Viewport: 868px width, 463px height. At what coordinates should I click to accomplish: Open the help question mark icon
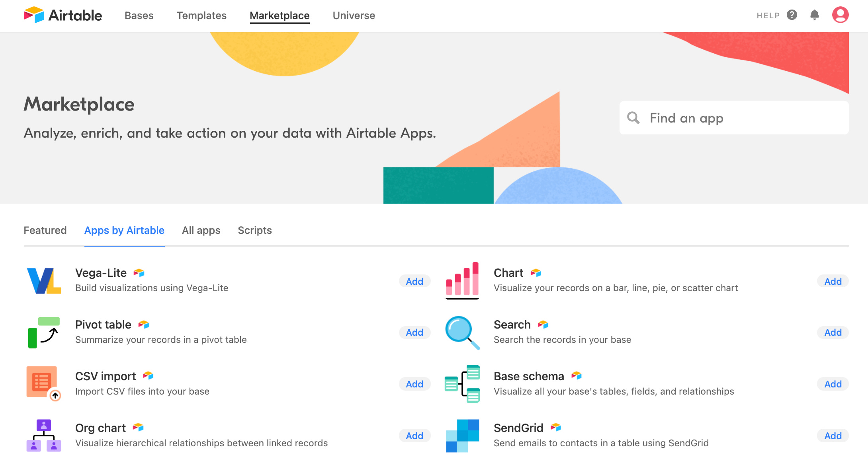pos(792,15)
